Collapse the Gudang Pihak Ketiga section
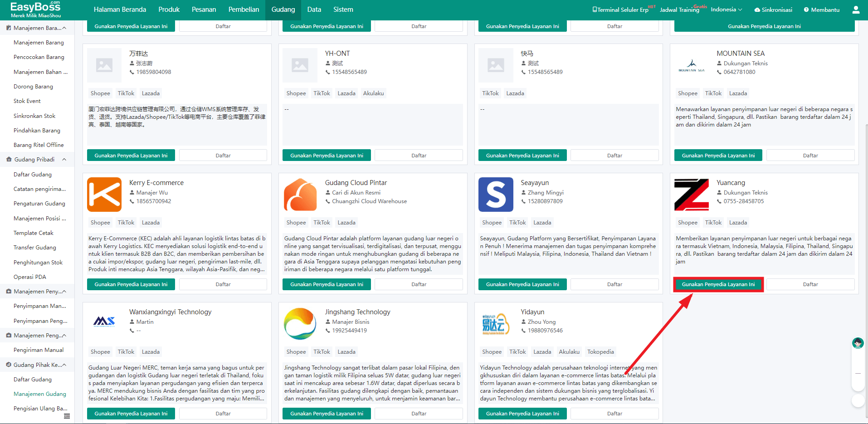Screen dimensions: 868x424 click(x=64, y=365)
